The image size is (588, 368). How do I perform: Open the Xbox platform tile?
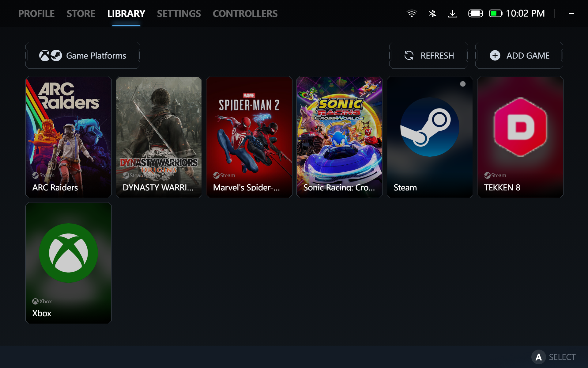point(69,263)
